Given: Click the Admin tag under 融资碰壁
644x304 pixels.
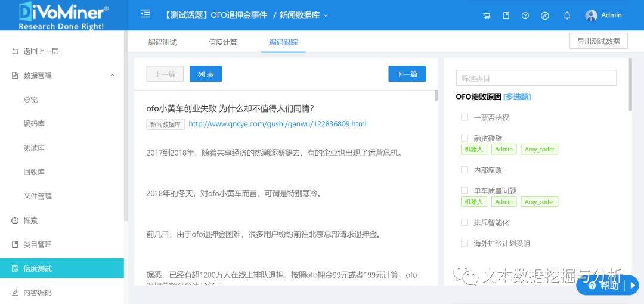Looking at the screenshot, I should coord(503,150).
